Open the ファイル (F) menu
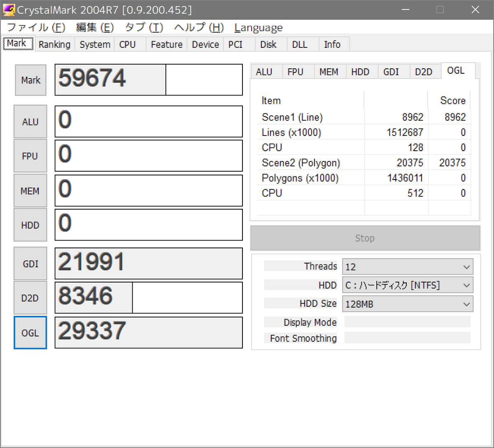 tap(36, 28)
